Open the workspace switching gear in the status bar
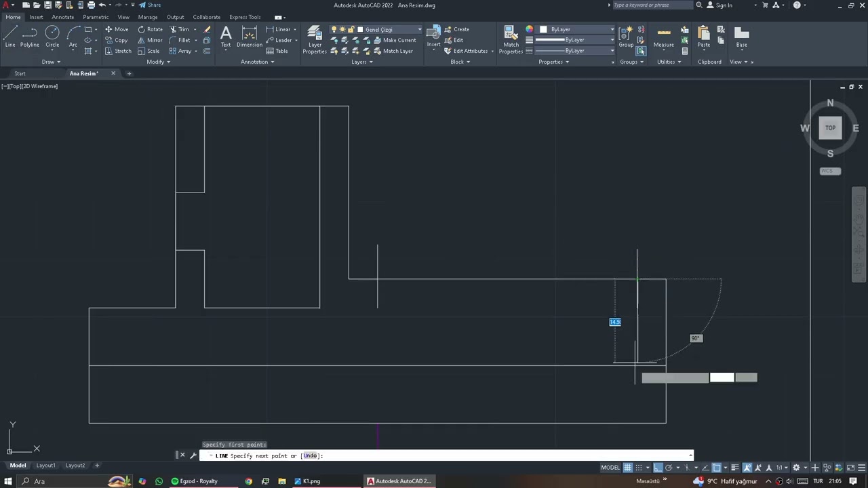The image size is (868, 488). (x=796, y=467)
